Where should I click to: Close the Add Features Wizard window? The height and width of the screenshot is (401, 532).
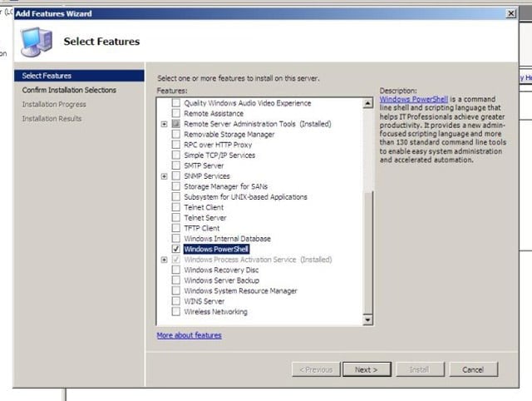click(x=510, y=13)
